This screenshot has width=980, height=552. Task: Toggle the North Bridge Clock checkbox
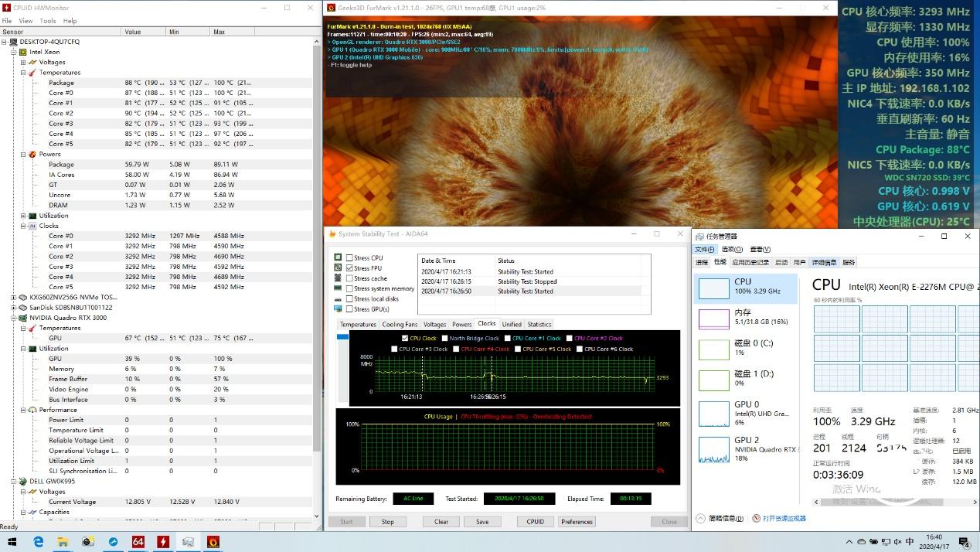pos(444,339)
